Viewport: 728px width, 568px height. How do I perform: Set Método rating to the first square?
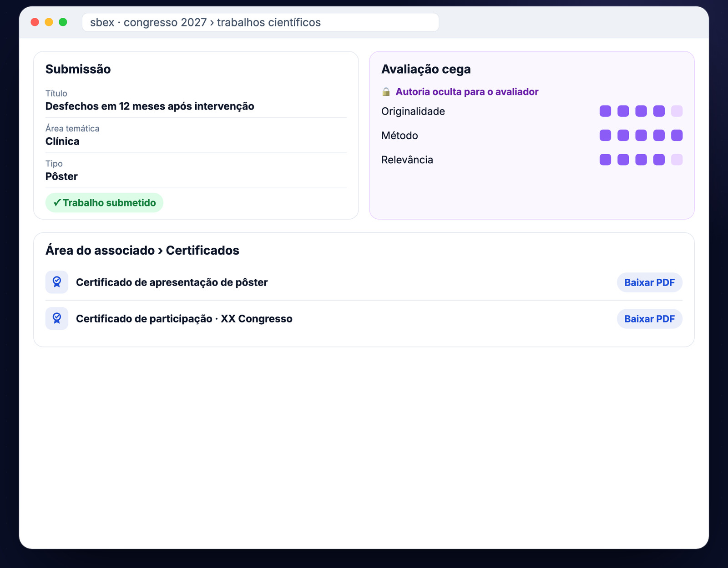(x=605, y=135)
